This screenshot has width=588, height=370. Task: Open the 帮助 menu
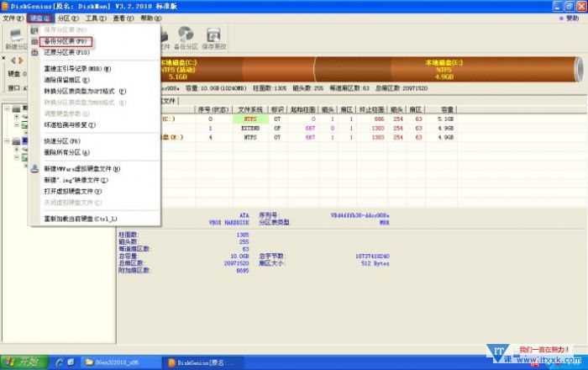pyautogui.click(x=151, y=18)
